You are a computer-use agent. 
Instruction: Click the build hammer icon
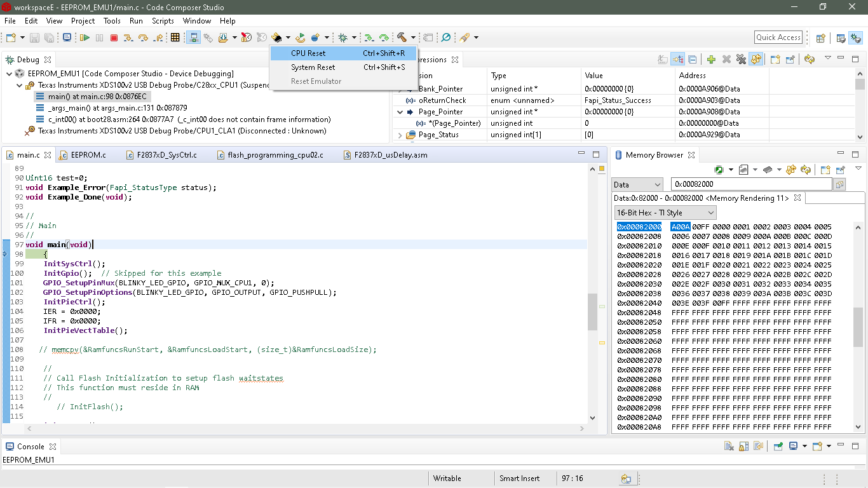point(402,37)
